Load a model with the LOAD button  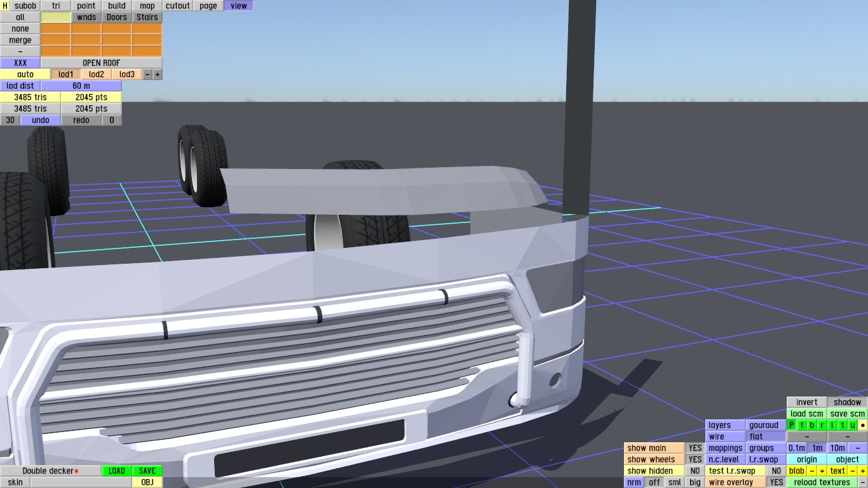(117, 471)
